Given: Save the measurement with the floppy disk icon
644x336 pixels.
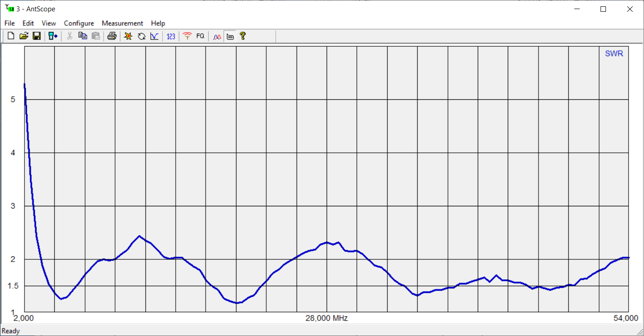Looking at the screenshot, I should (x=37, y=36).
